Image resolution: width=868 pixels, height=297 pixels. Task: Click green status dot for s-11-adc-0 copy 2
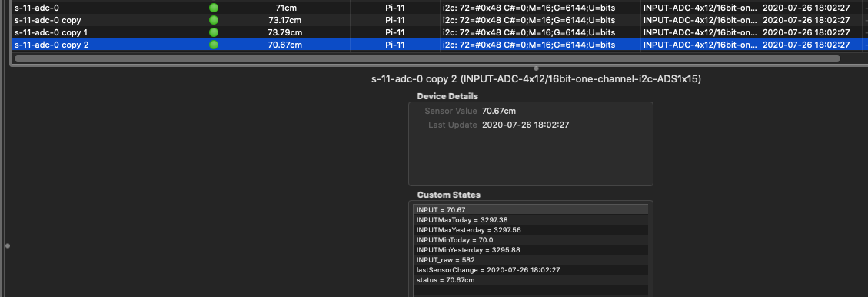point(213,45)
